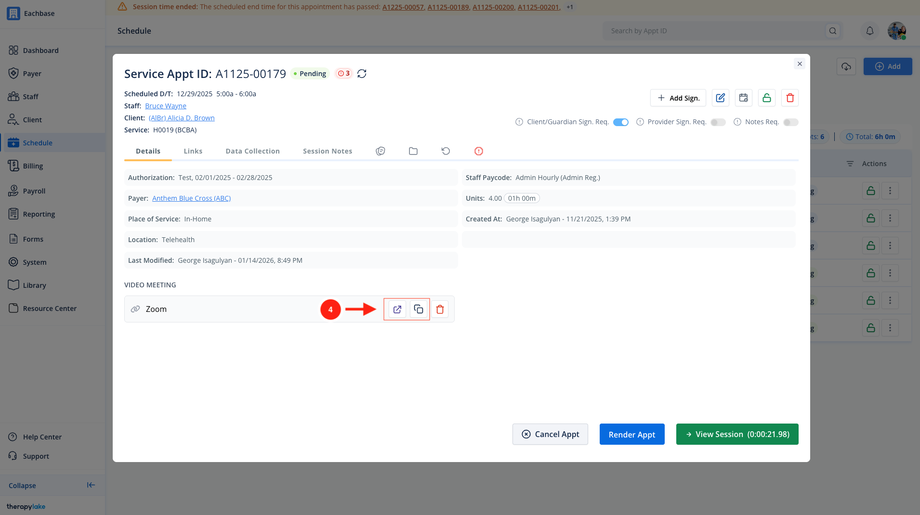Click the green unlock icon in dialog header
Screen dimensions: 920x515
coord(767,98)
